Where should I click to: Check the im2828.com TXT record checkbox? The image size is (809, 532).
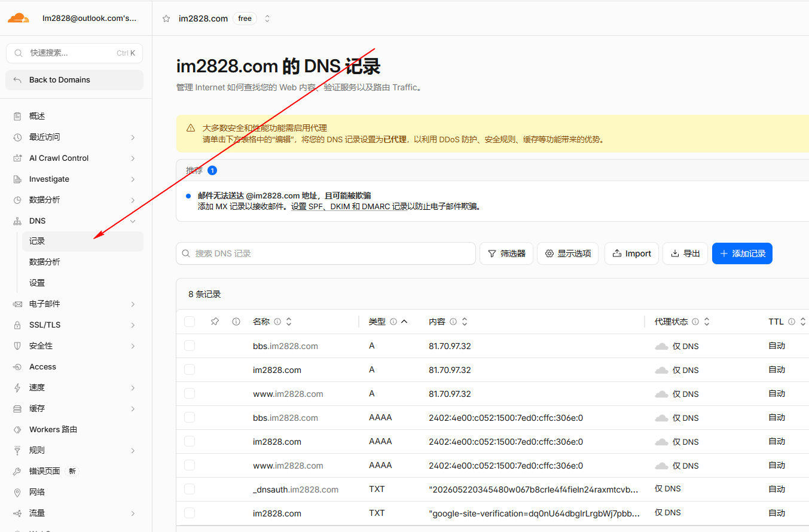click(190, 513)
